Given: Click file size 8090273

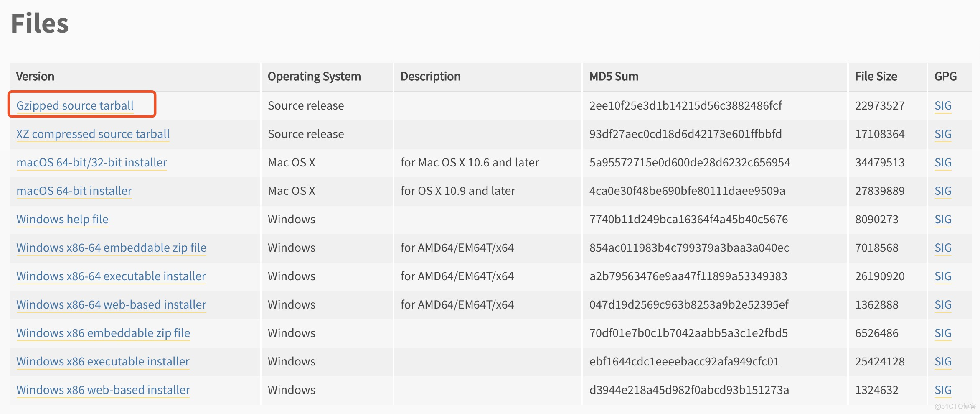Looking at the screenshot, I should tap(876, 220).
